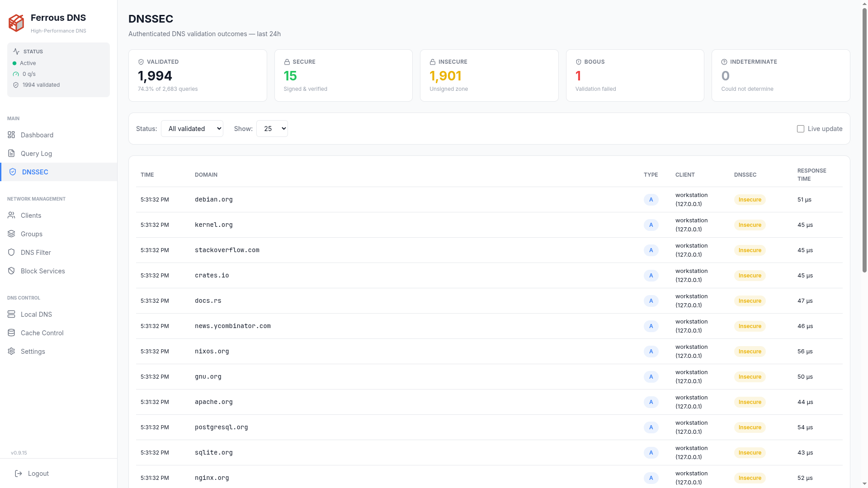Click the Insecure 1,901 summary card
Image resolution: width=868 pixels, height=488 pixels.
pos(489,75)
